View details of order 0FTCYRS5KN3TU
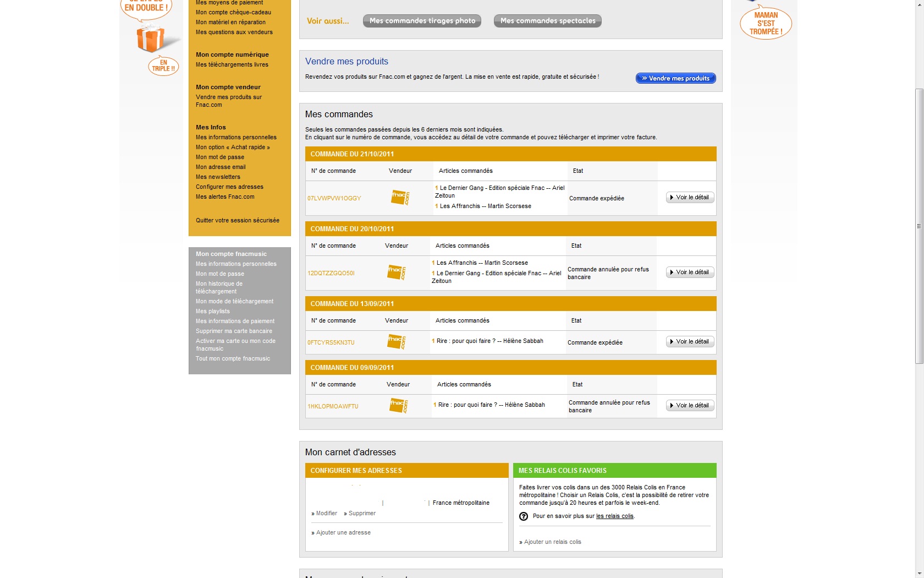Viewport: 924px width, 578px height. click(690, 341)
